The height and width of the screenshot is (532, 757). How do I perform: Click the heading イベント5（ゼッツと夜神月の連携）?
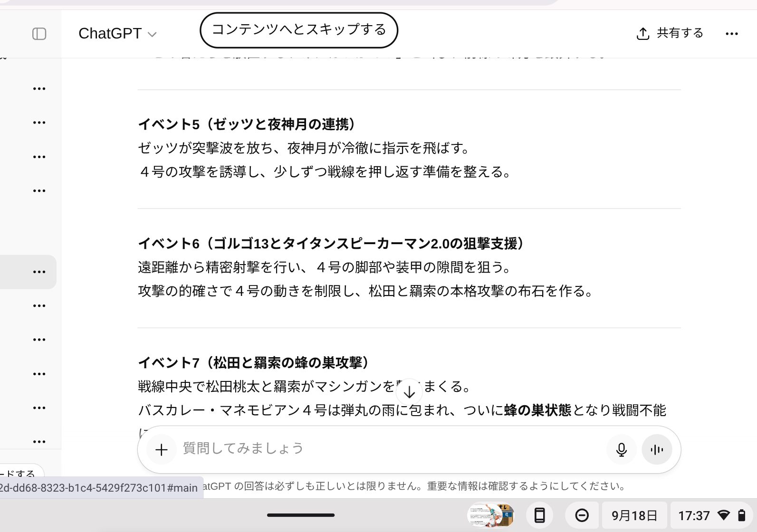click(247, 124)
